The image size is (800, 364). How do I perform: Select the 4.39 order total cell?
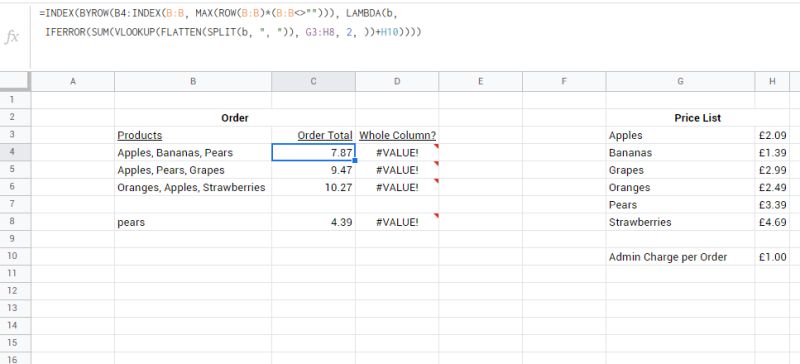(x=313, y=222)
